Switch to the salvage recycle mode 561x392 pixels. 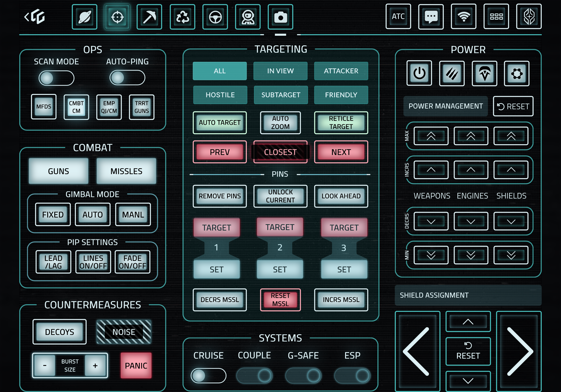183,17
